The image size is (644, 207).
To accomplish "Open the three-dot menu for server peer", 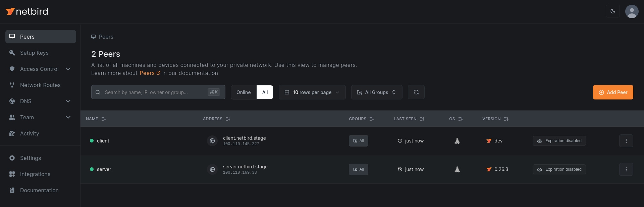I will 626,169.
